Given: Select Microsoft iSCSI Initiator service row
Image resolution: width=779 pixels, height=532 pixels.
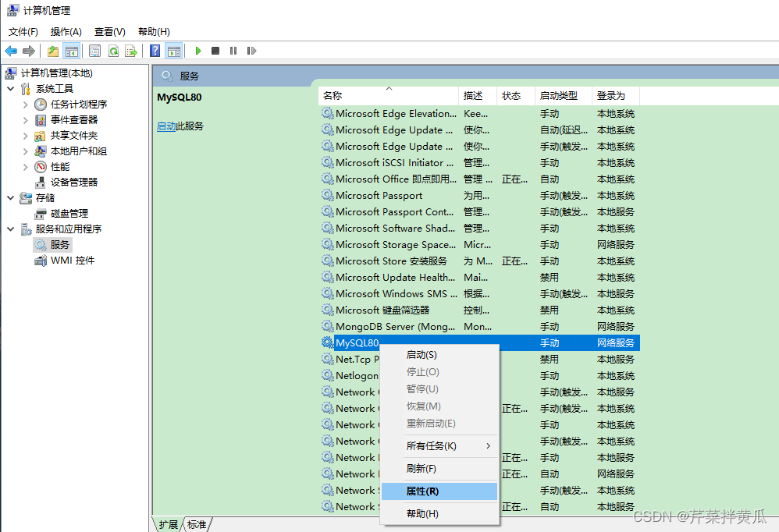Looking at the screenshot, I should coord(479,163).
